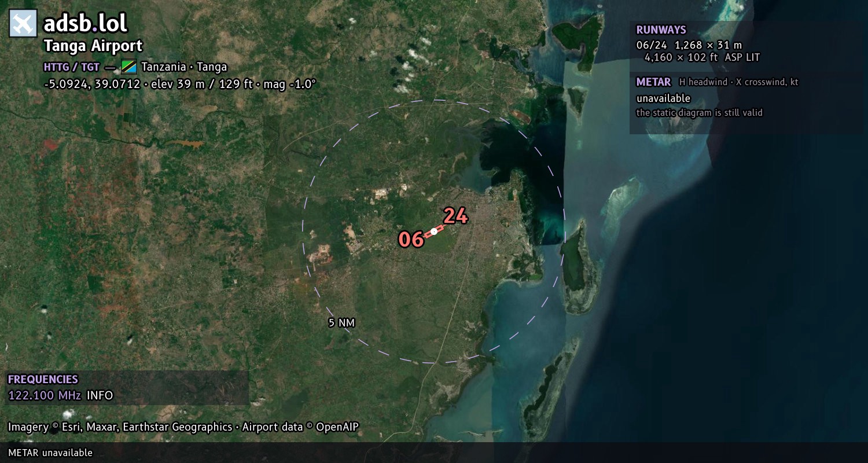Click the Tanga Airport heading
This screenshot has width=868, height=463.
point(93,46)
